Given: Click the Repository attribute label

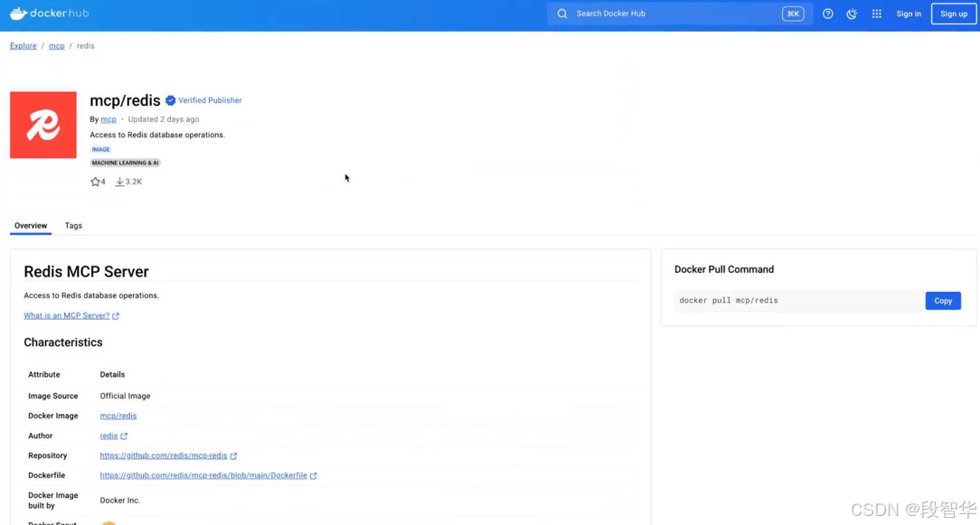Looking at the screenshot, I should click(48, 455).
